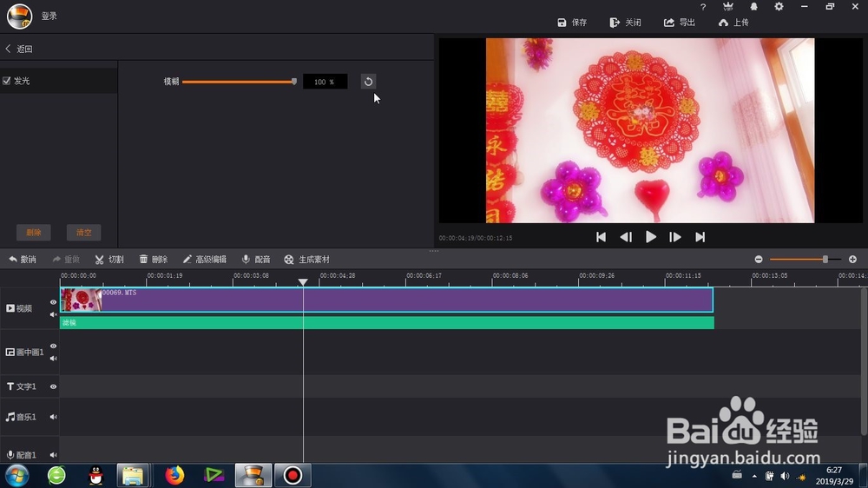Screen dimensions: 868x488
Task: Click the video preview image
Action: click(650, 131)
